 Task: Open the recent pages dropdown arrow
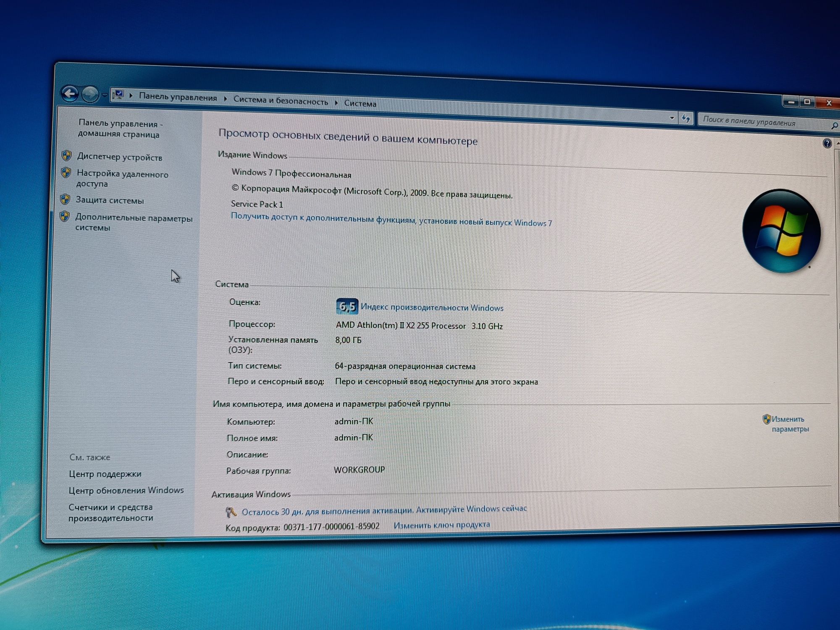pyautogui.click(x=104, y=95)
